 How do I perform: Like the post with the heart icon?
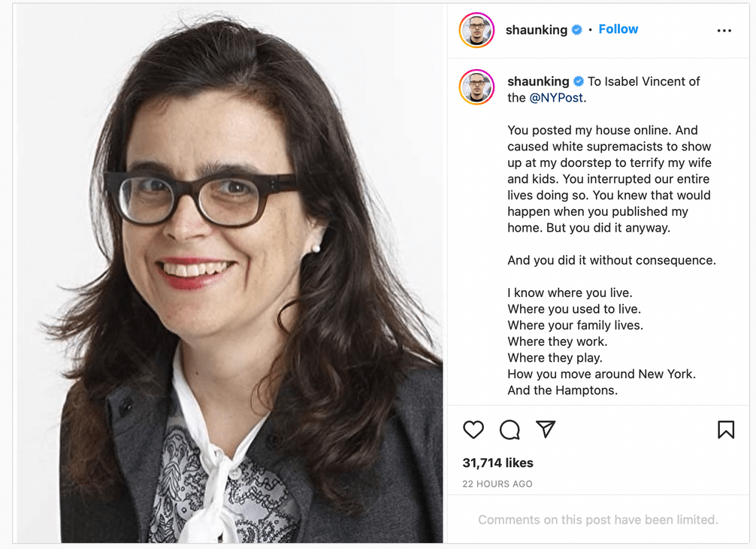(x=473, y=429)
